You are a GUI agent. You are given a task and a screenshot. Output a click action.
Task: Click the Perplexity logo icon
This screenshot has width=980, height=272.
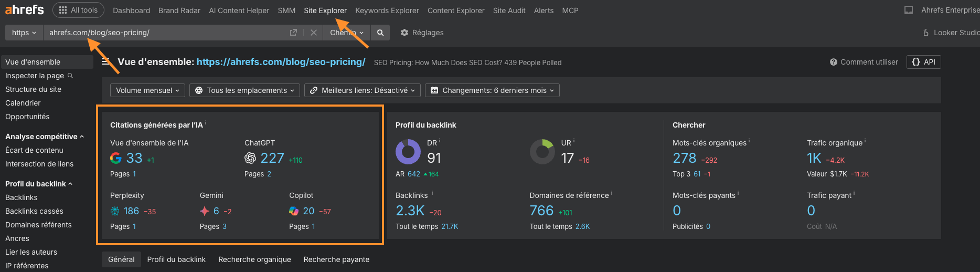(115, 211)
